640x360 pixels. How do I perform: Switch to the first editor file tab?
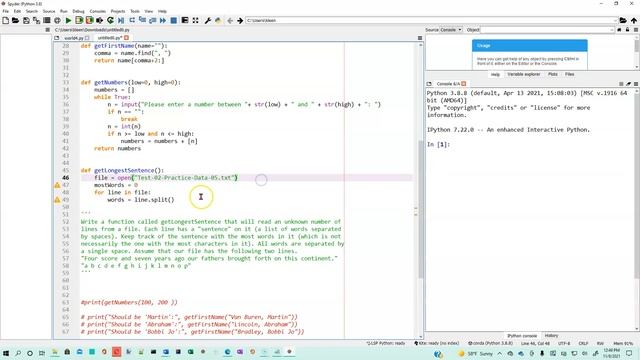coord(76,38)
